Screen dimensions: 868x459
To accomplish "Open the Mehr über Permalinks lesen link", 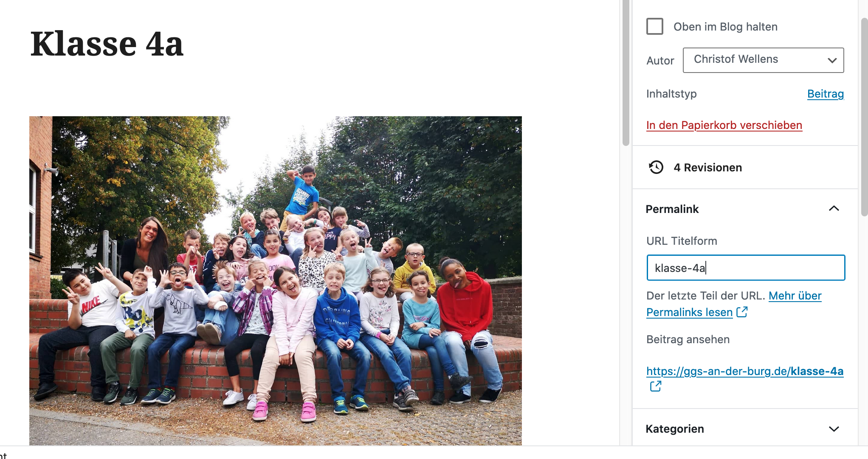I will click(x=734, y=304).
